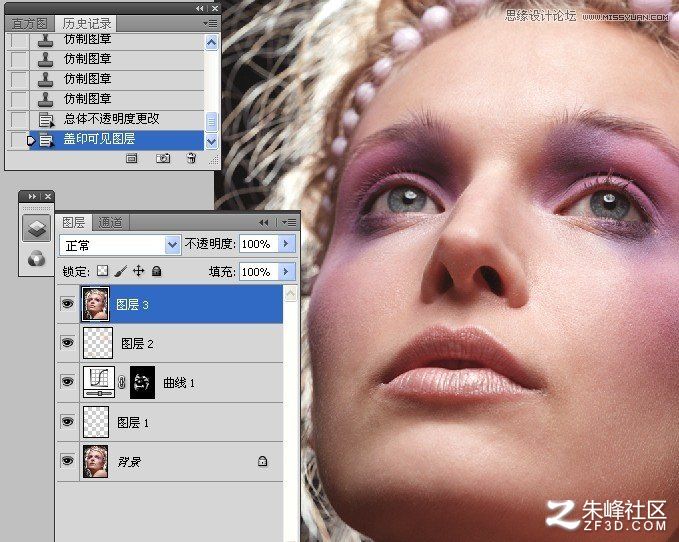The height and width of the screenshot is (542, 679).
Task: Lock position move icon
Action: click(139, 271)
